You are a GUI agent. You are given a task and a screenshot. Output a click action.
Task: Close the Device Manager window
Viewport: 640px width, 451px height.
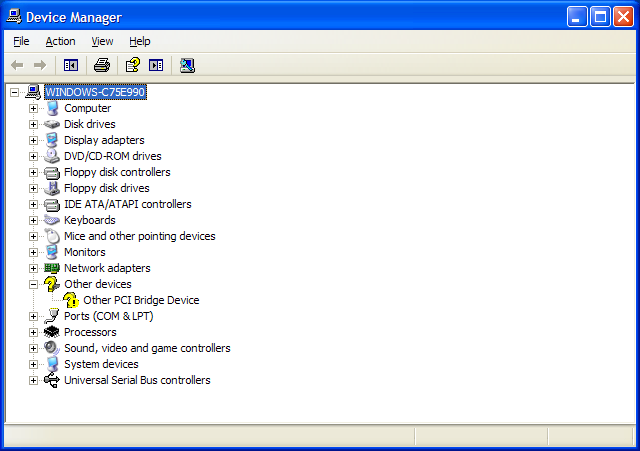[623, 17]
